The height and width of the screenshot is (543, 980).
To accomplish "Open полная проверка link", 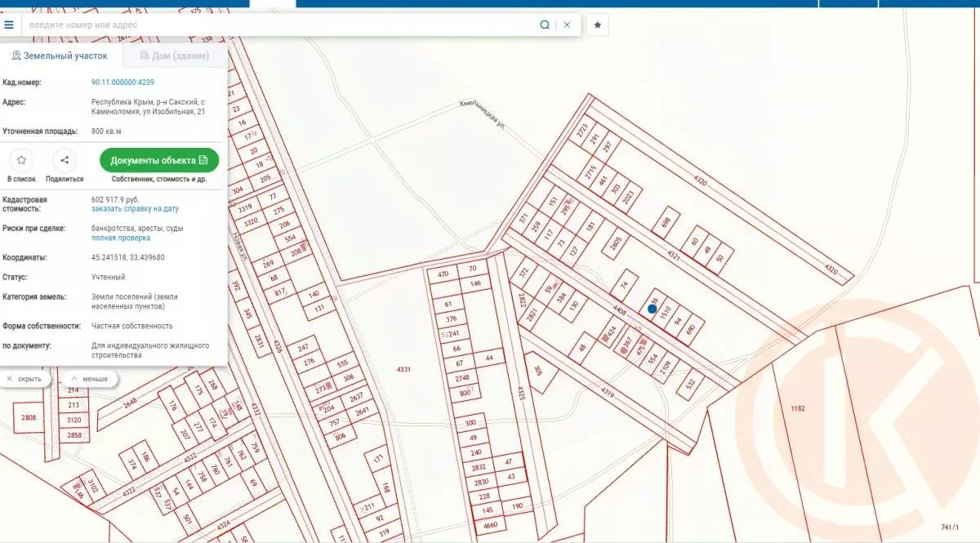I will click(121, 238).
